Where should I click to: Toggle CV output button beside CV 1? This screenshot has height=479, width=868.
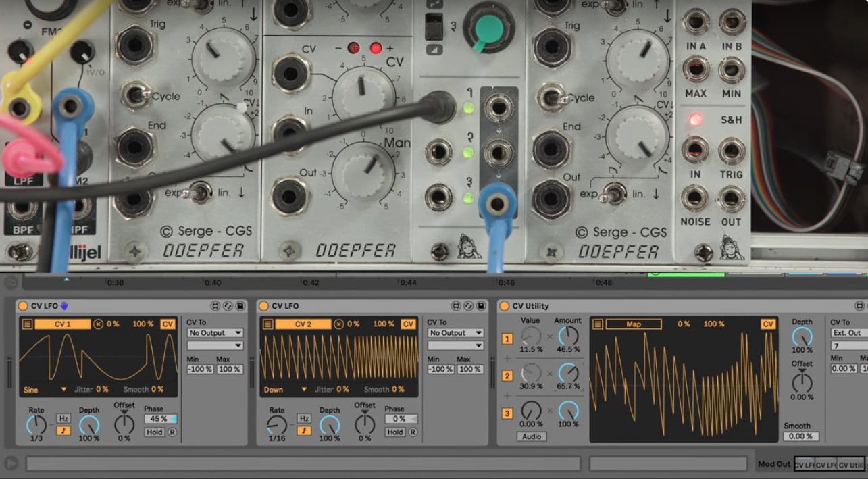click(x=168, y=324)
